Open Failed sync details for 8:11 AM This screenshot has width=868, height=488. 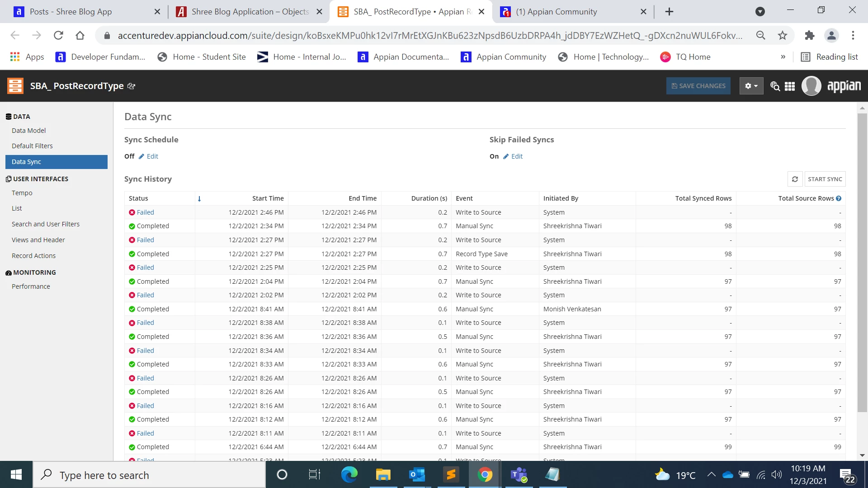tap(146, 433)
